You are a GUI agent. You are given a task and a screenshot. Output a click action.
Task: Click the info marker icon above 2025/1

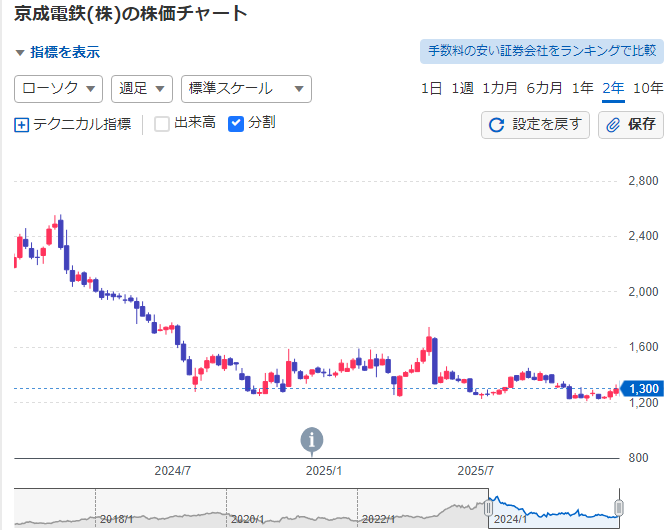click(x=312, y=440)
